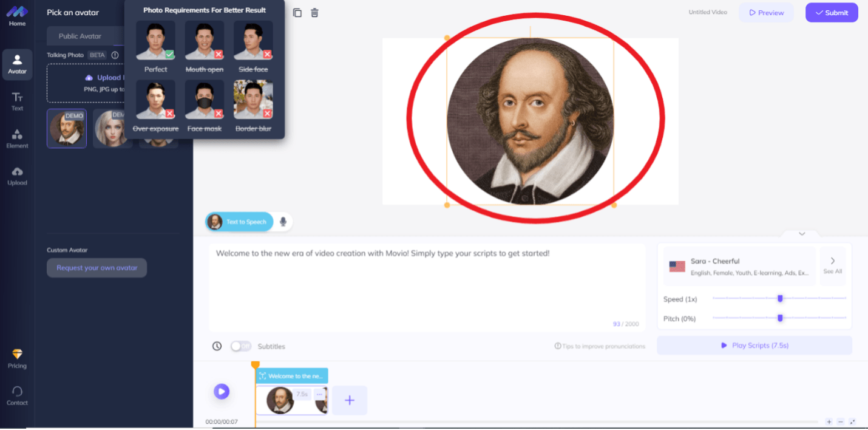Click the Upload photo drop area
The image size is (868, 430).
pyautogui.click(x=86, y=83)
